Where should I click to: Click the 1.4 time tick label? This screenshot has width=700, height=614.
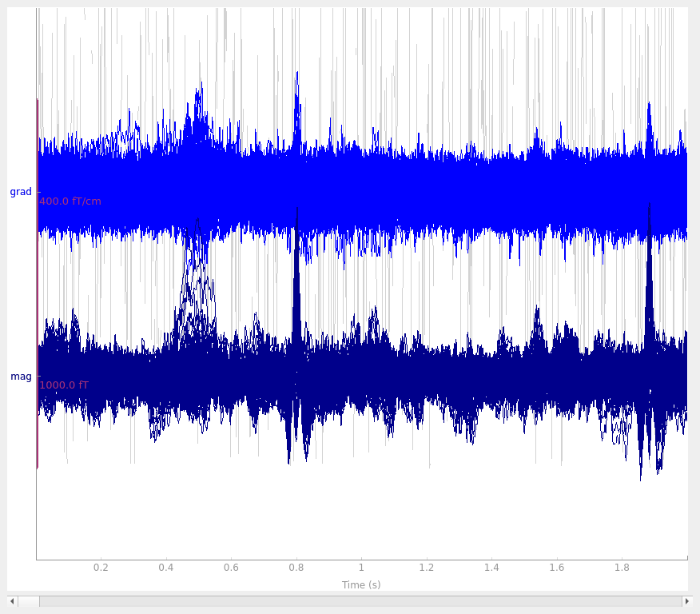point(491,568)
